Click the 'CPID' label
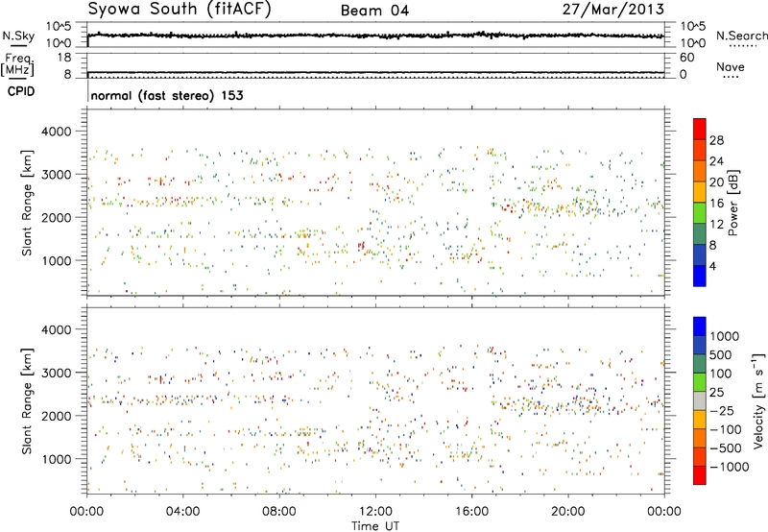Image resolution: width=768 pixels, height=532 pixels. coord(21,91)
